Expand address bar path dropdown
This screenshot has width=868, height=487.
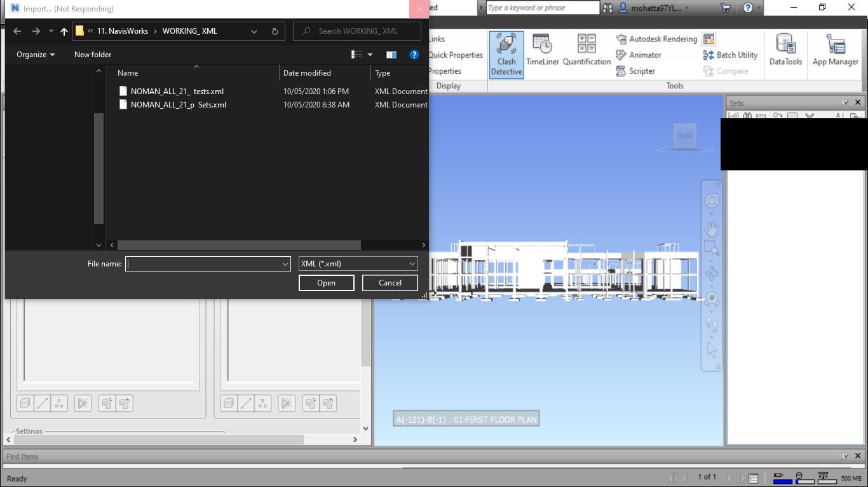click(x=254, y=31)
